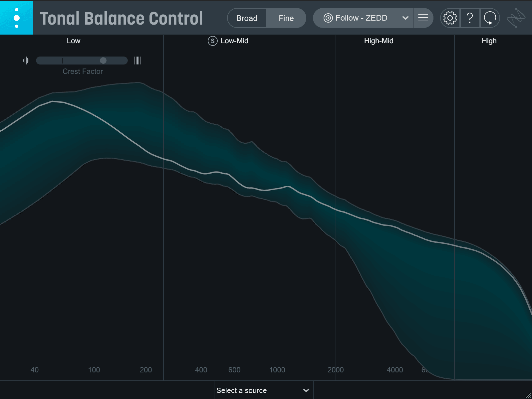Screen dimensions: 532x399
Task: Click the window resize grip at the bottom corner
Action: 528,395
